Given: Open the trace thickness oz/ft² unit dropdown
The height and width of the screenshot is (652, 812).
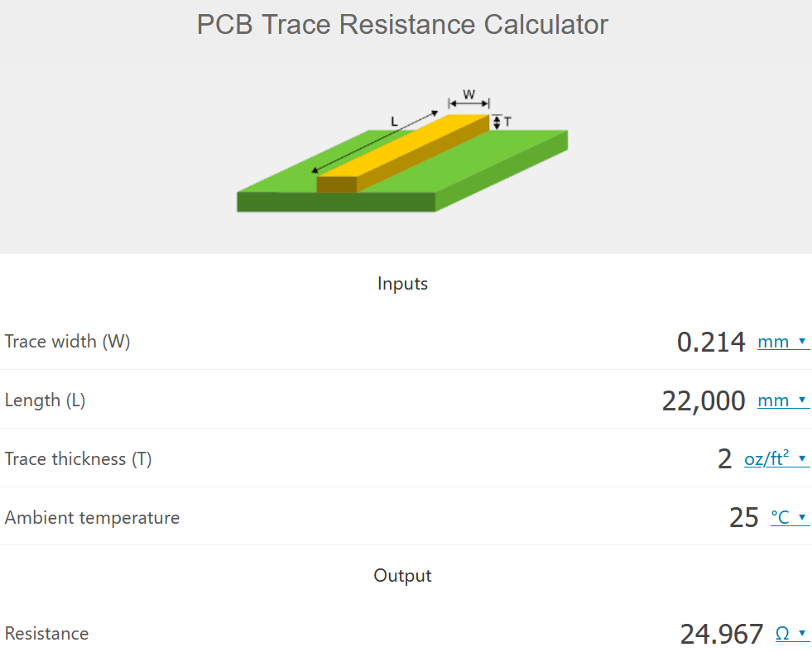Looking at the screenshot, I should pyautogui.click(x=776, y=458).
